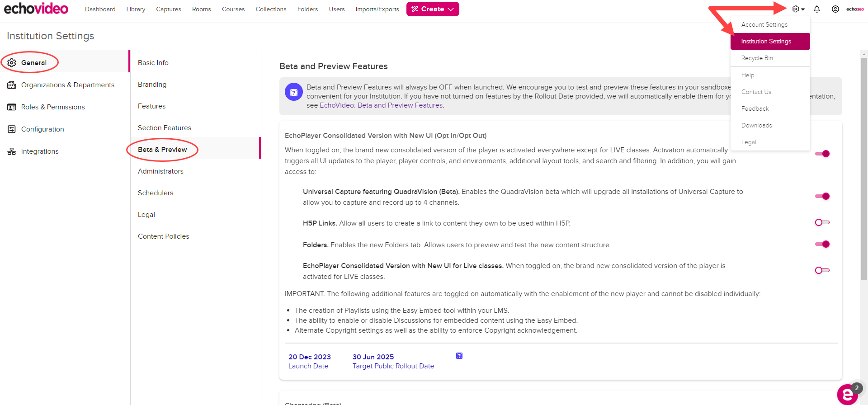Select Account Settings menu entry

click(770, 24)
